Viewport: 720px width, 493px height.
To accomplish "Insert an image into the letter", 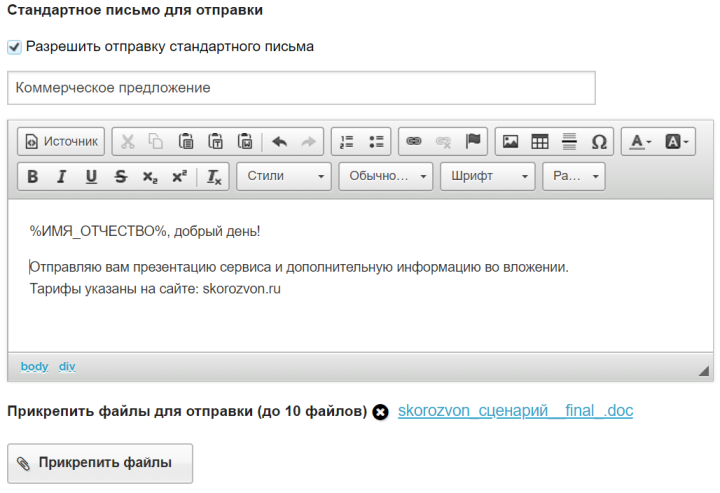I will click(x=510, y=141).
